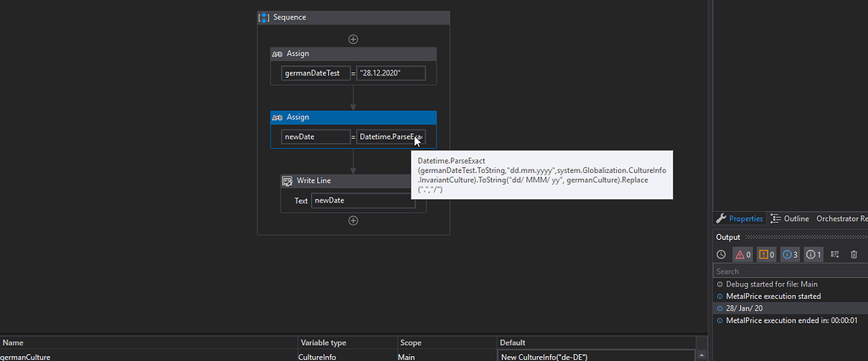Open the Main scope cell

[x=448, y=357]
